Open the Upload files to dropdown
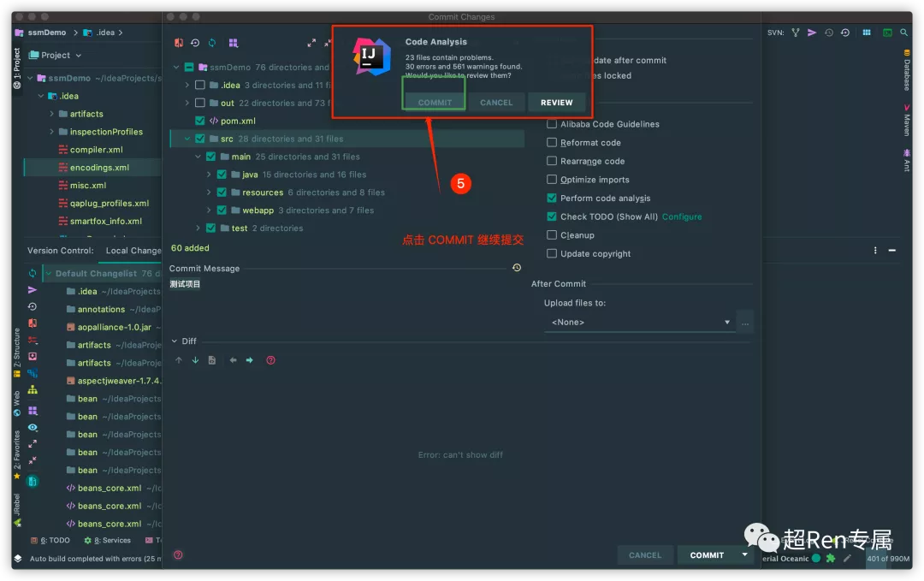 pyautogui.click(x=639, y=323)
